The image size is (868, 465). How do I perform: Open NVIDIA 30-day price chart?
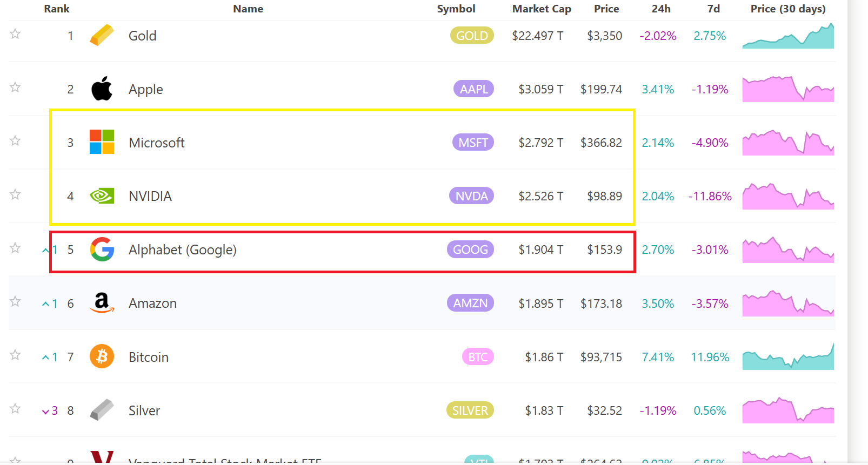pyautogui.click(x=788, y=196)
